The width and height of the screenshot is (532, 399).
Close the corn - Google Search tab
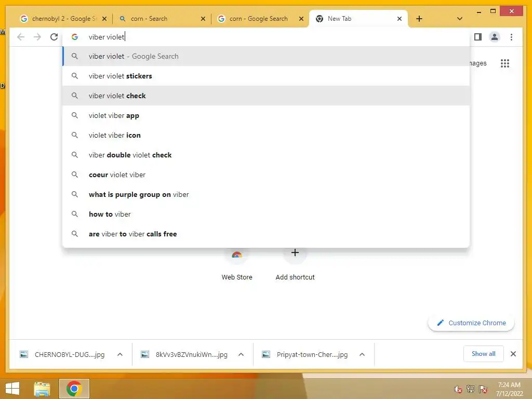point(301,19)
